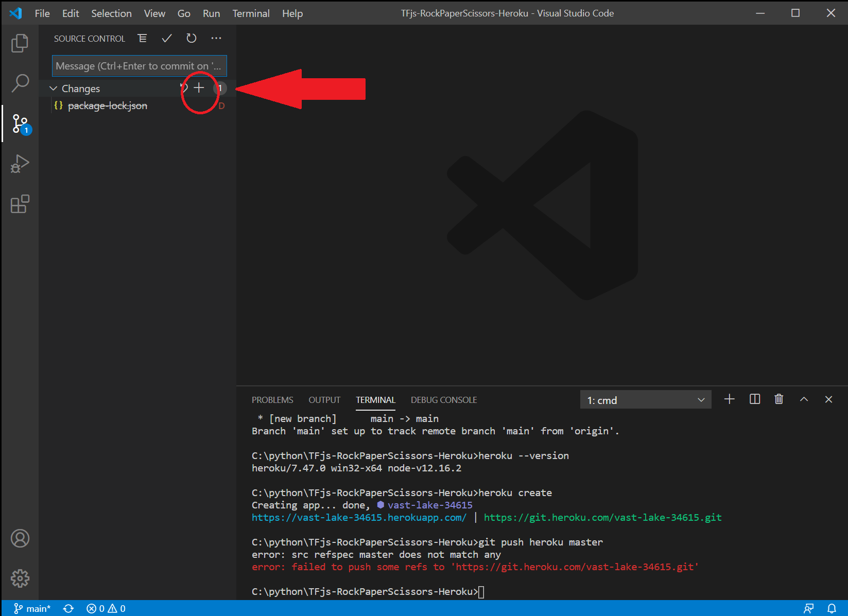Close the terminal panel
The image size is (848, 616).
point(828,399)
